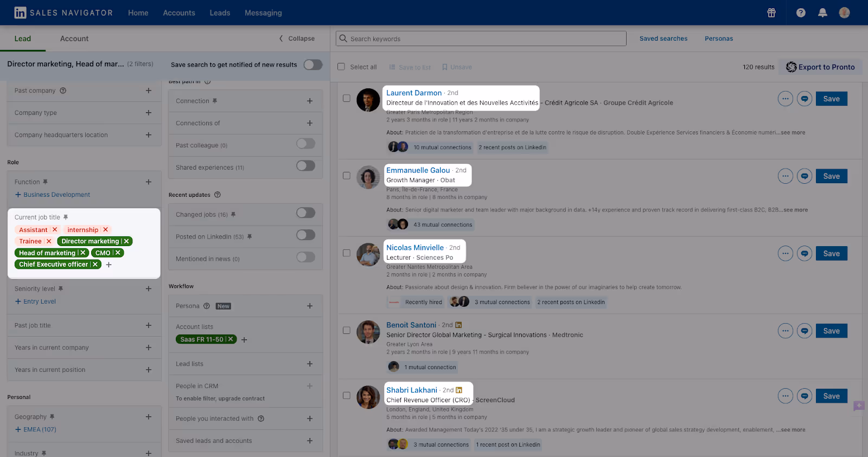Collapse the filters panel
Image resolution: width=868 pixels, height=457 pixels.
(x=297, y=38)
